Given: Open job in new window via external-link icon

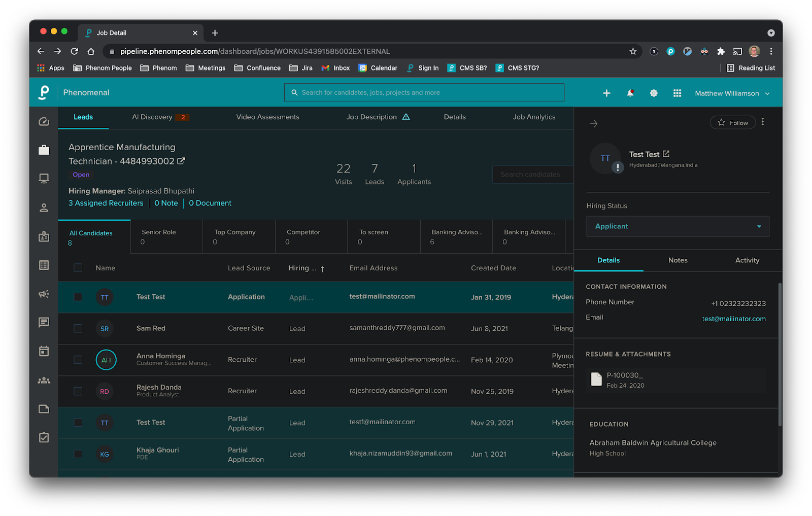Looking at the screenshot, I should 181,161.
